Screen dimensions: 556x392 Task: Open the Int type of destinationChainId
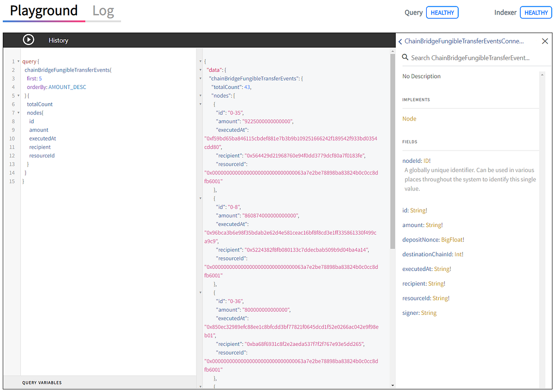tap(458, 254)
